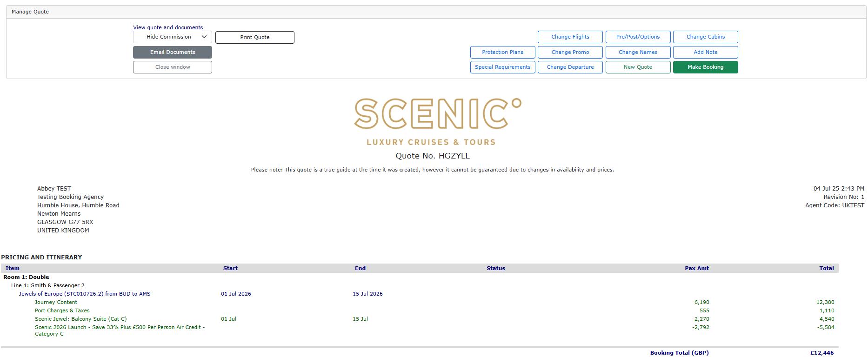Click the Print Quote button
Viewport: 868px width, 363px height.
(x=255, y=37)
